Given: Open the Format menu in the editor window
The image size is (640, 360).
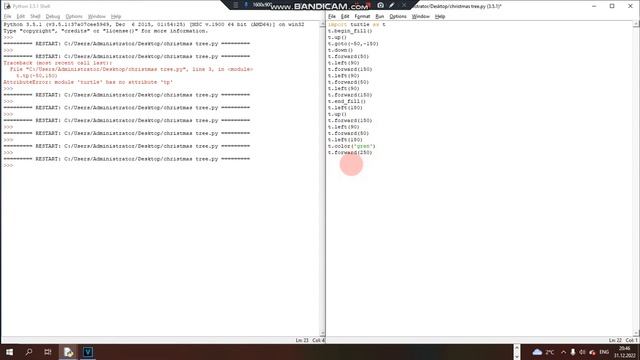Looking at the screenshot, I should pos(362,16).
